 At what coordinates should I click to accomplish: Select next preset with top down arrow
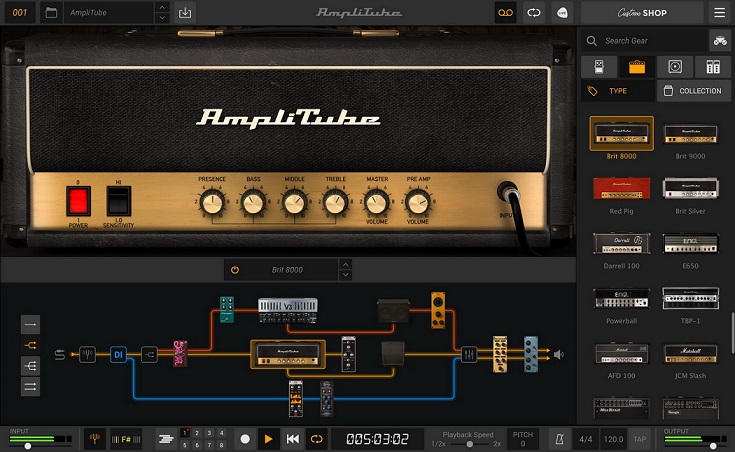pyautogui.click(x=162, y=18)
